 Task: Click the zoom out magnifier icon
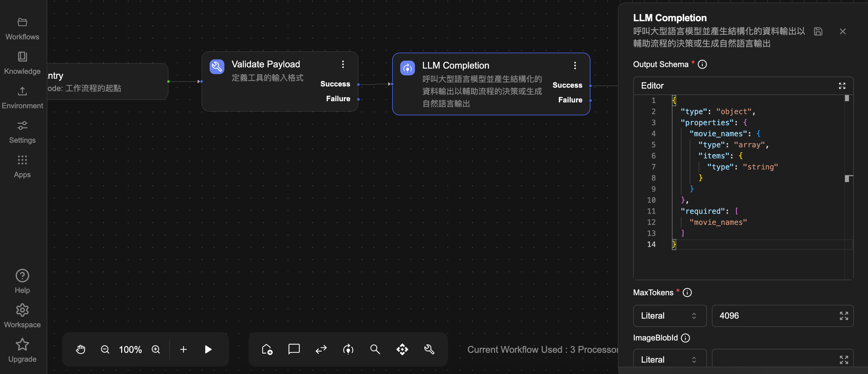105,349
